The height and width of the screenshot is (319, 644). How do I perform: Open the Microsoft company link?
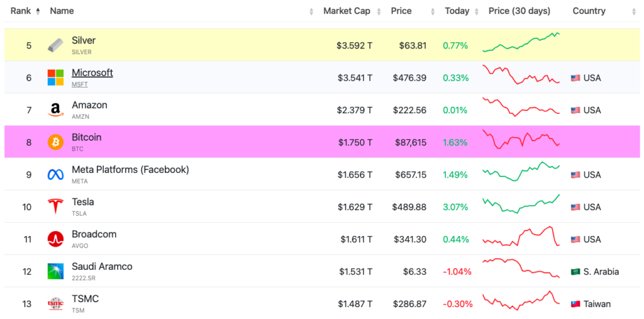pyautogui.click(x=92, y=73)
